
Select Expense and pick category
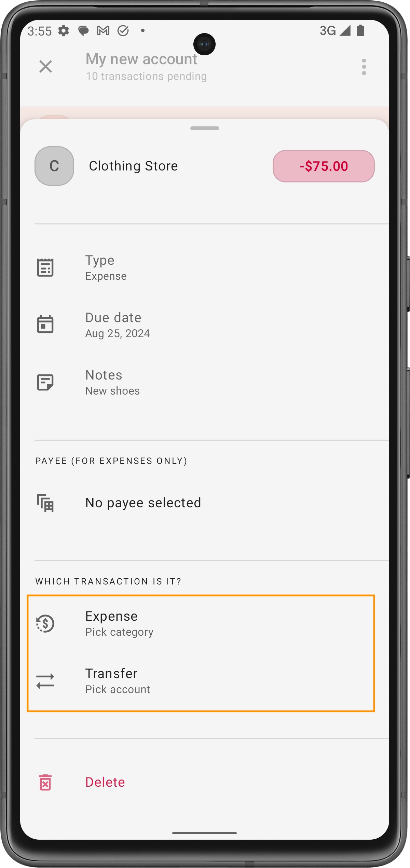click(x=201, y=623)
